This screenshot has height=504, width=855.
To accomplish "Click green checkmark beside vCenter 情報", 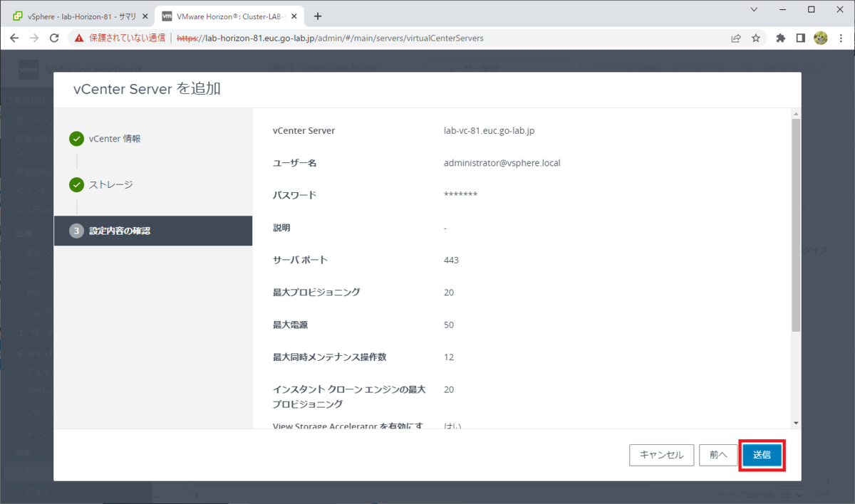I will click(x=76, y=139).
